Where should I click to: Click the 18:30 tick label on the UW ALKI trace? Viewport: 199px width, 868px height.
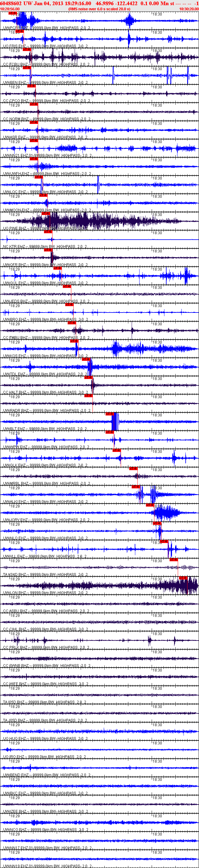tap(157, 488)
